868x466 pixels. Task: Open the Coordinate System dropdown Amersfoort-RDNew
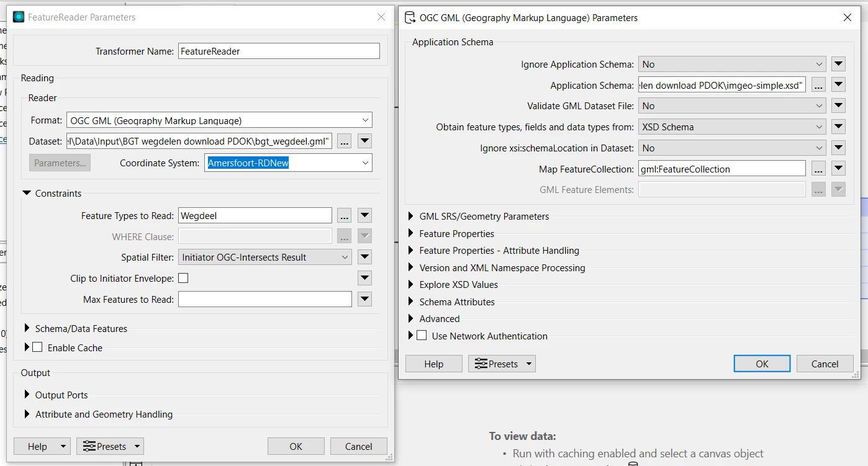(288, 163)
